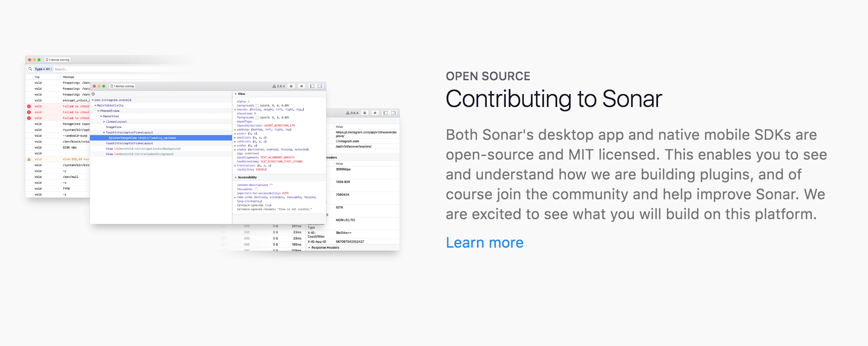This screenshot has width=868, height=346.
Task: Click the share icon next to the bug icon
Action: 301,86
